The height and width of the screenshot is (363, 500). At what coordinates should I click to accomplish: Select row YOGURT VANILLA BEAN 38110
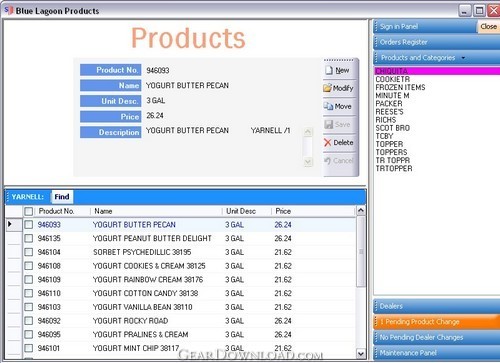189,307
